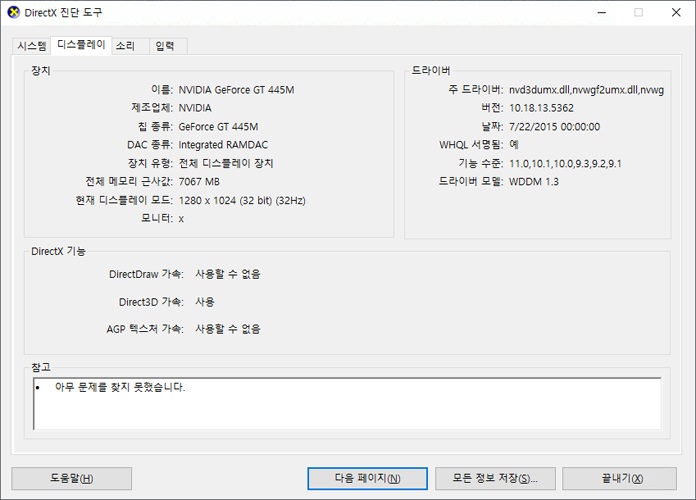
Task: Select the 디스플레이 tab
Action: coord(81,45)
